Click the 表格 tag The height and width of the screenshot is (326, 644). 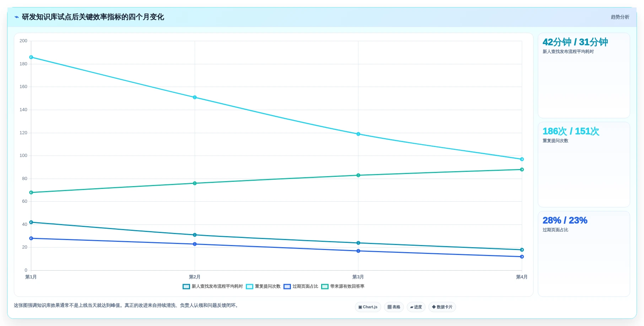[x=394, y=307]
